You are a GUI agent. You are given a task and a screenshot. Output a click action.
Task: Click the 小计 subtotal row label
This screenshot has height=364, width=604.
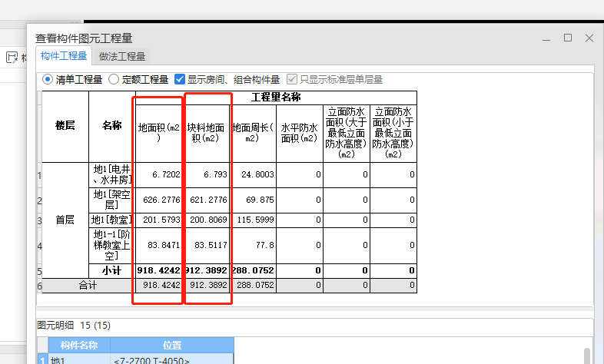[111, 271]
